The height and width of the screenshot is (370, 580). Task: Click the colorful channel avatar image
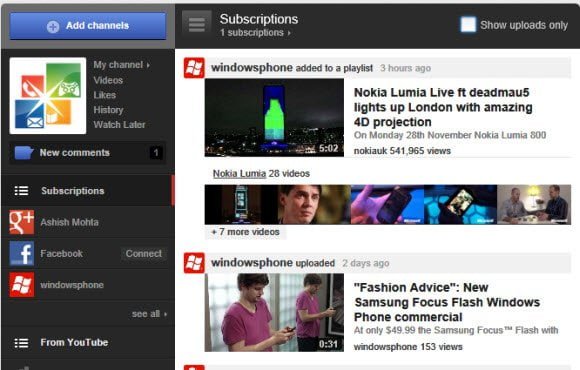48,95
